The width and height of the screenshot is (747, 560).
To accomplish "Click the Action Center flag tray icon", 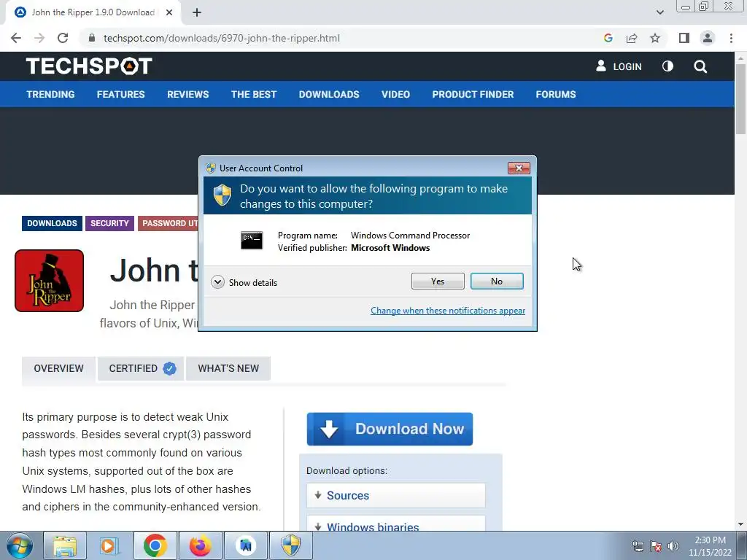I will [656, 546].
